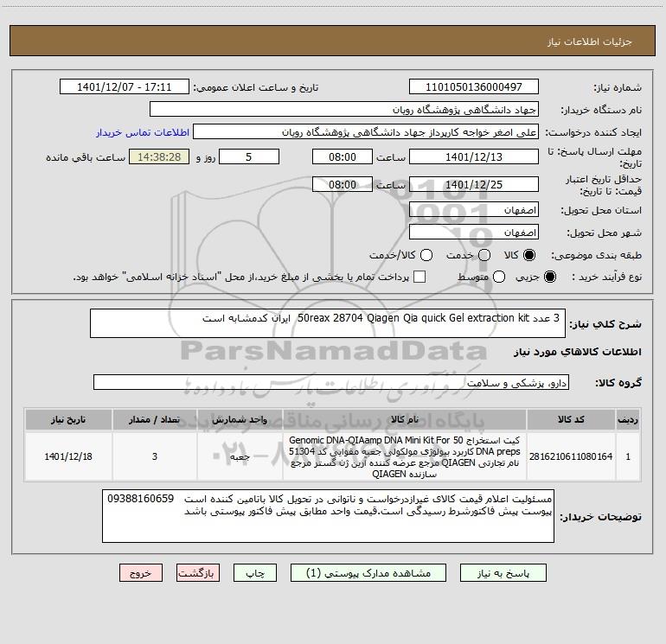Click the quantity cell showing 3
This screenshot has width=666, height=644.
click(154, 456)
